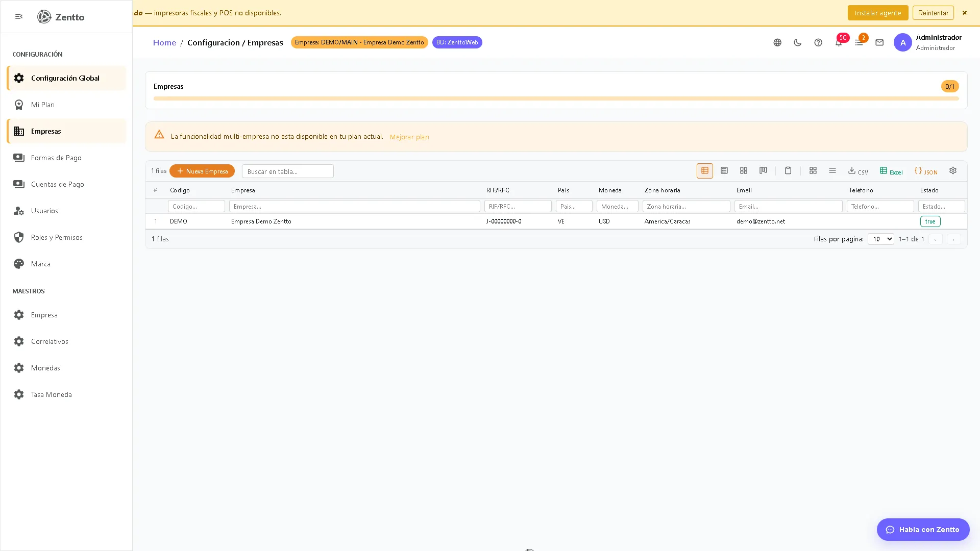Image resolution: width=980 pixels, height=551 pixels.
Task: Open the Habla con Zentto chat
Action: (x=923, y=530)
